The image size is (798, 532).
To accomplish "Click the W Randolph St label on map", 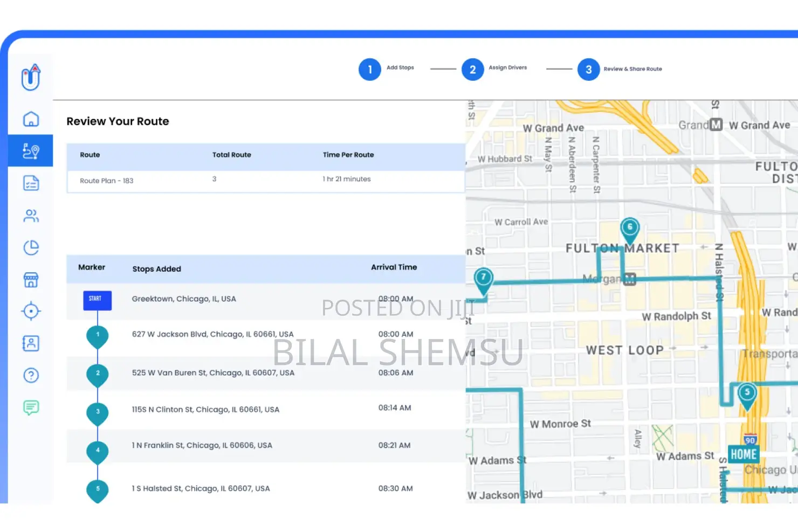I will point(676,316).
